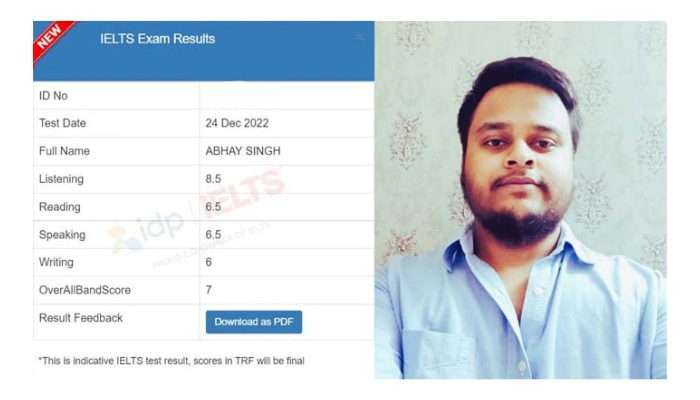Select the Full Name value ABHAY SINGH

pyautogui.click(x=243, y=151)
